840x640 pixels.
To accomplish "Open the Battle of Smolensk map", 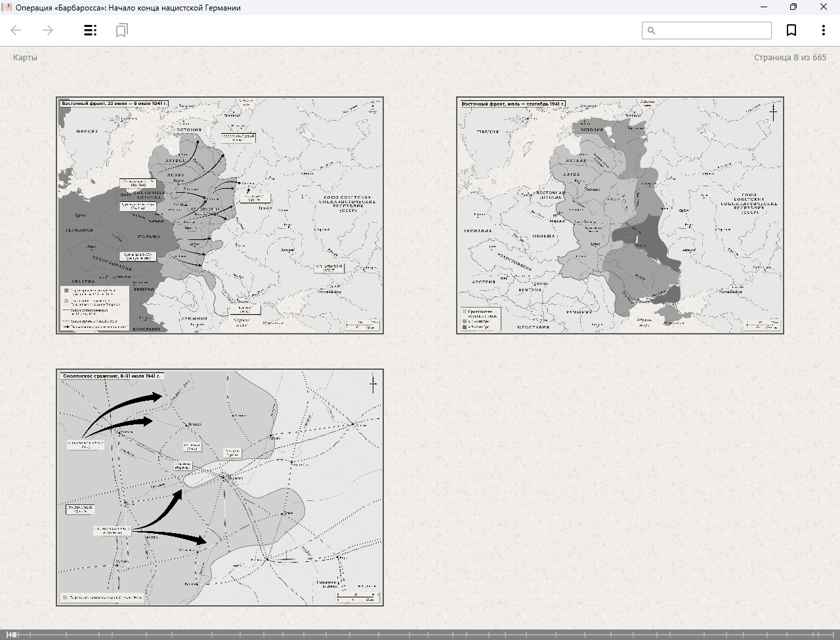I will 220,487.
